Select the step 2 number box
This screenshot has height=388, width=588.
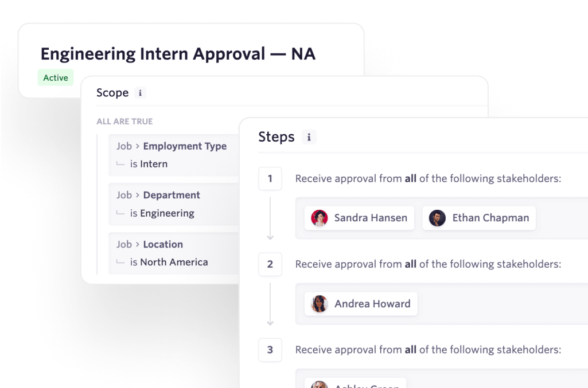click(270, 264)
